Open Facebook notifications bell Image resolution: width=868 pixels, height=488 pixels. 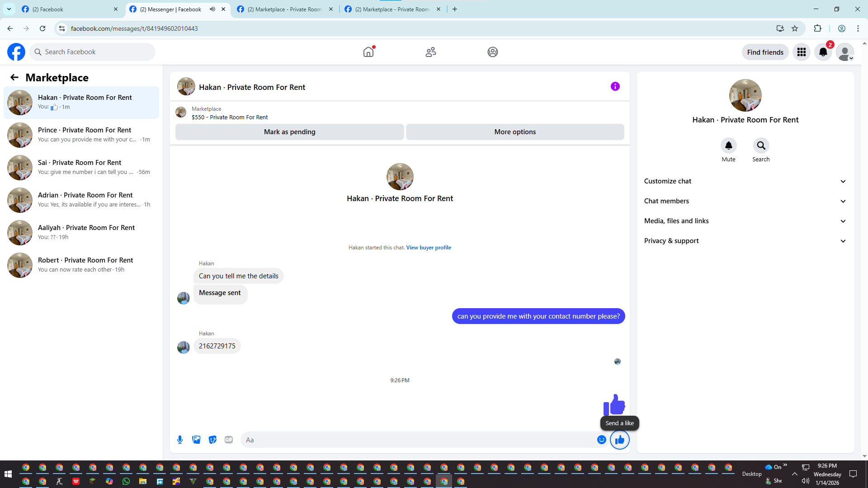click(x=823, y=52)
